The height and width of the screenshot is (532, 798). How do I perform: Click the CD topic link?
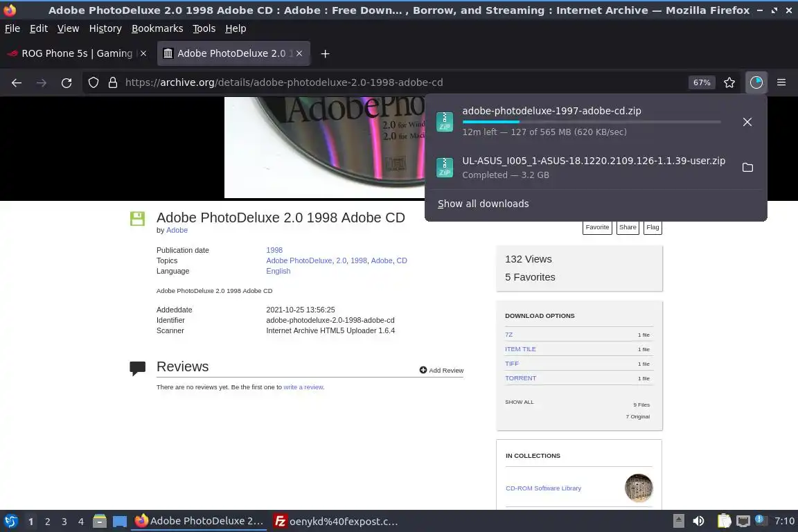tap(402, 260)
